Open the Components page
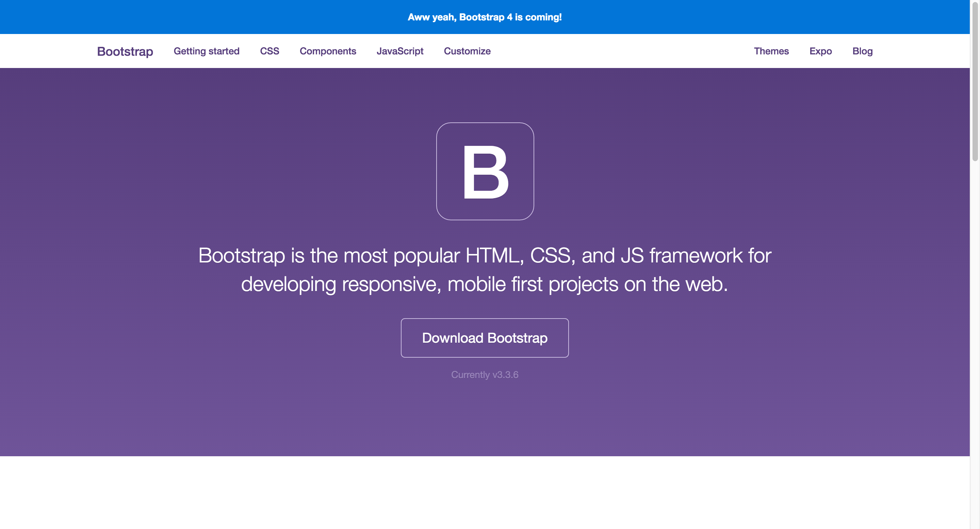980x529 pixels. (x=328, y=51)
